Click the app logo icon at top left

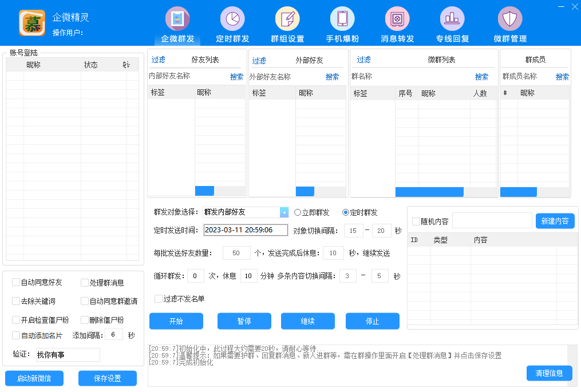pos(31,23)
